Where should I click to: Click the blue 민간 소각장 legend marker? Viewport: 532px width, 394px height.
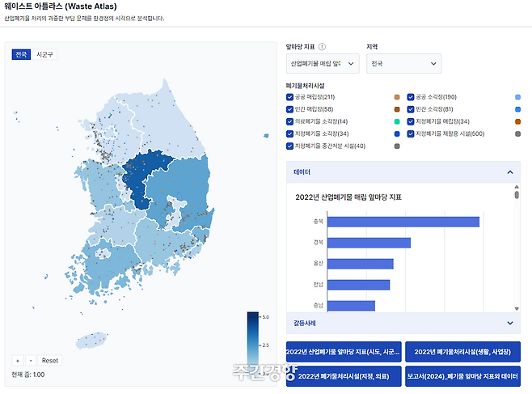tap(517, 109)
